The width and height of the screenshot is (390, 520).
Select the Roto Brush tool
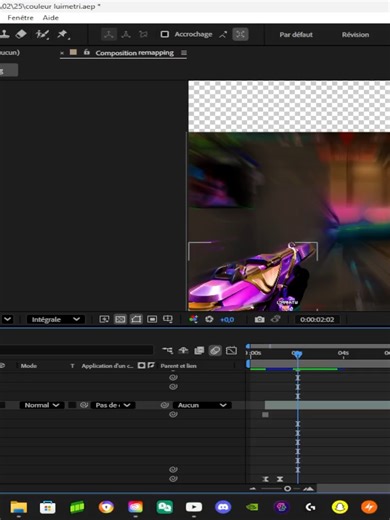point(42,34)
